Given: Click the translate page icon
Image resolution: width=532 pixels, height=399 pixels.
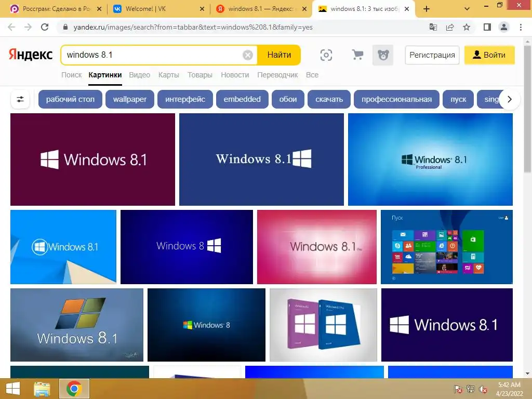Looking at the screenshot, I should (x=433, y=27).
